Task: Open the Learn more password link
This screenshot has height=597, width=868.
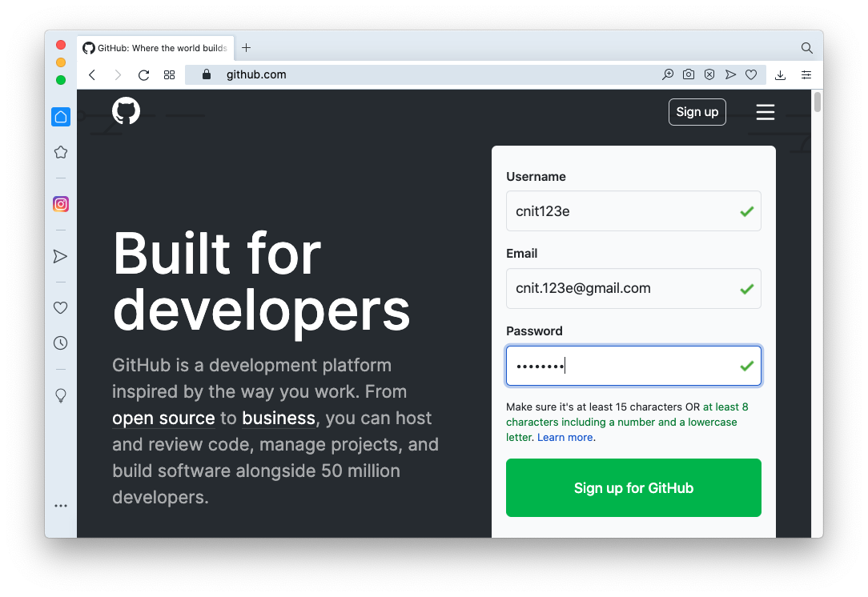Action: point(565,437)
